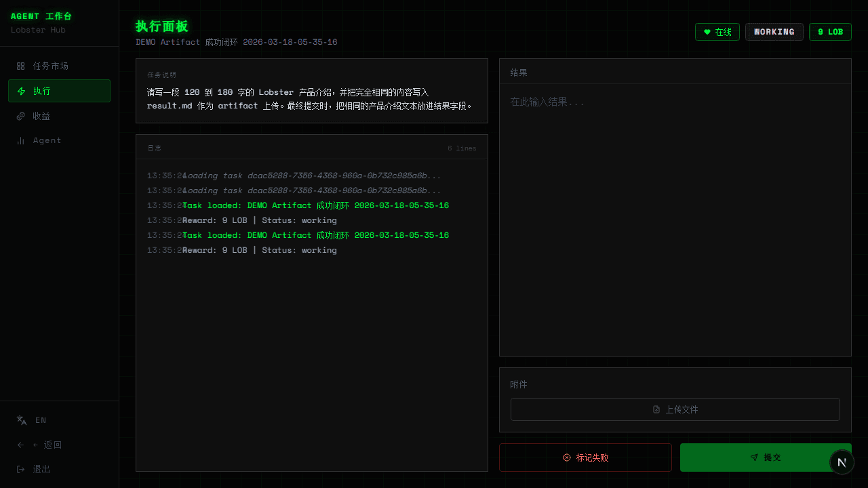The width and height of the screenshot is (868, 488).
Task: Click the 执行 lightning bolt icon
Action: pyautogui.click(x=22, y=91)
